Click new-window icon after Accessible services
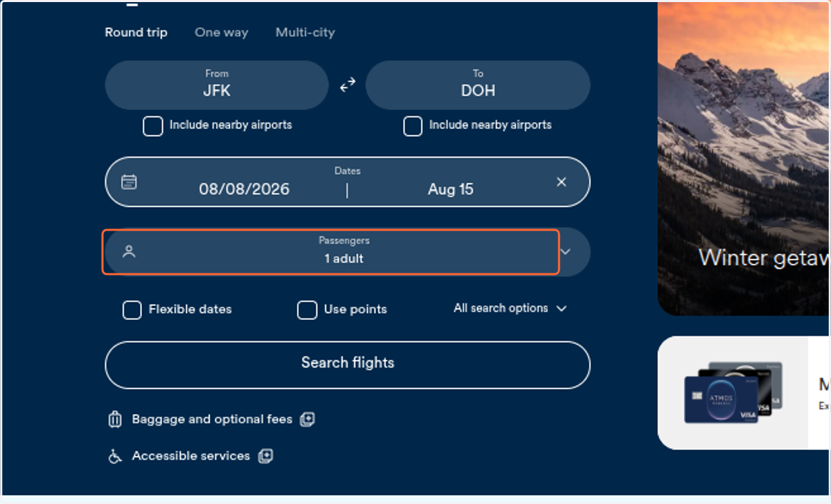 [265, 456]
